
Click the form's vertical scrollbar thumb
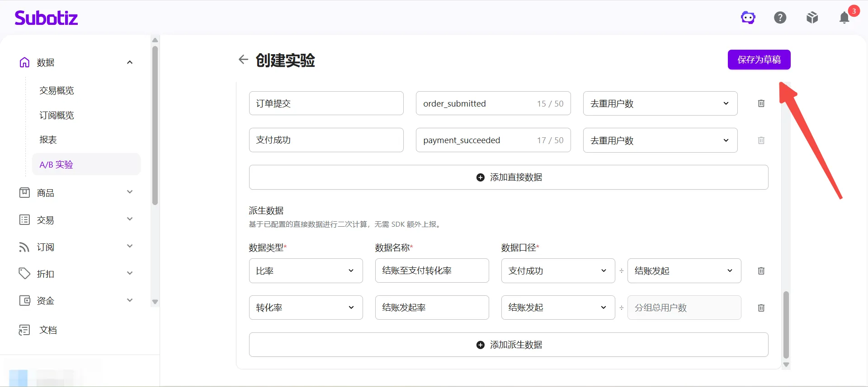pos(786,325)
